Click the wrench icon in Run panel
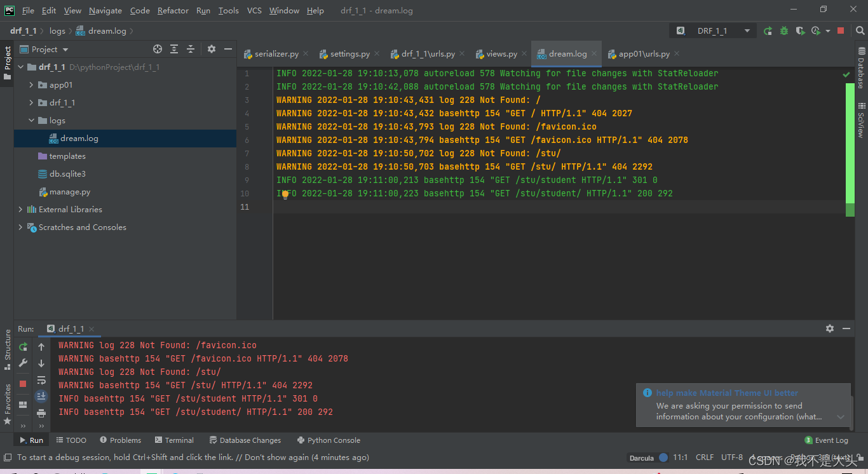Viewport: 868px width, 474px height. (x=23, y=363)
